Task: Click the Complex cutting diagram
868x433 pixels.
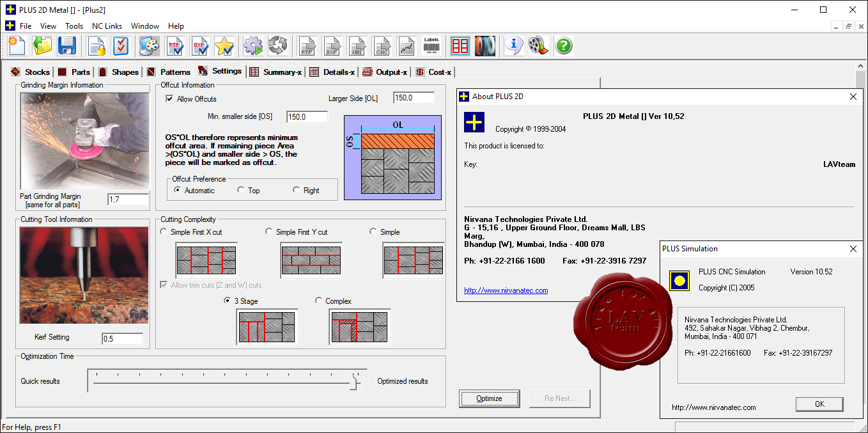Action: coord(360,327)
